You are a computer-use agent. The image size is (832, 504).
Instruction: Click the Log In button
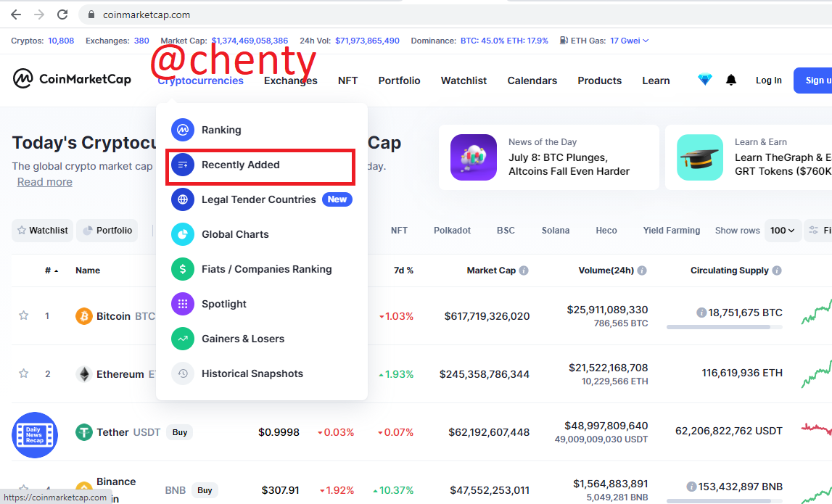[x=768, y=80]
